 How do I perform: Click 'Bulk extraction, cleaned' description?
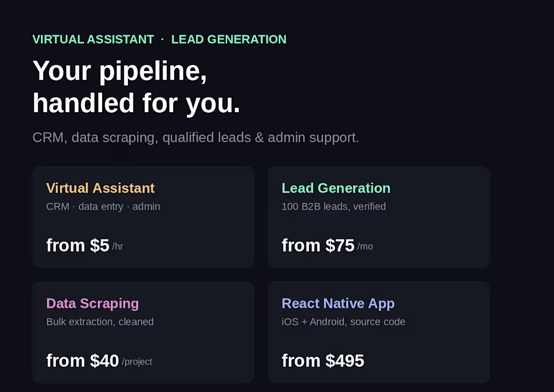[x=100, y=322]
